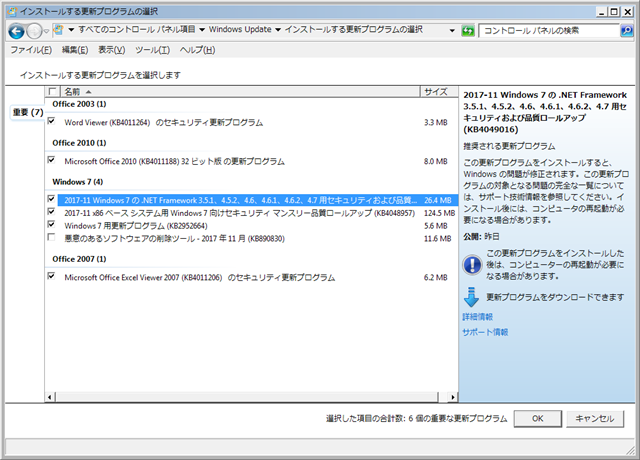Open the 詳細情報 link
The width and height of the screenshot is (640, 460).
coord(478,317)
